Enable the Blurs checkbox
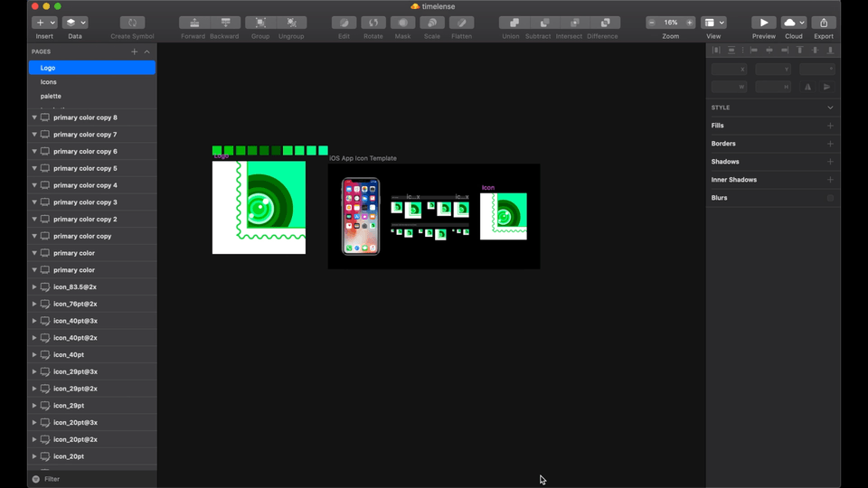This screenshot has height=488, width=868. point(830,198)
